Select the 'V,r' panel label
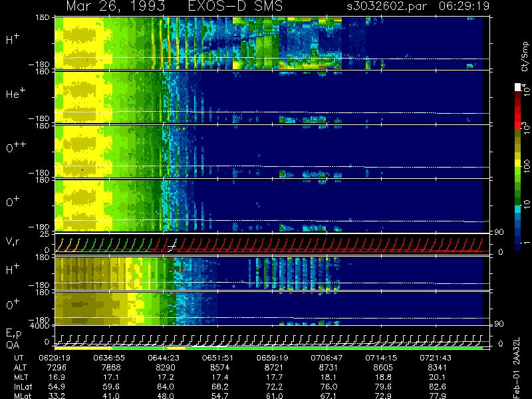The image size is (532, 399). (13, 241)
